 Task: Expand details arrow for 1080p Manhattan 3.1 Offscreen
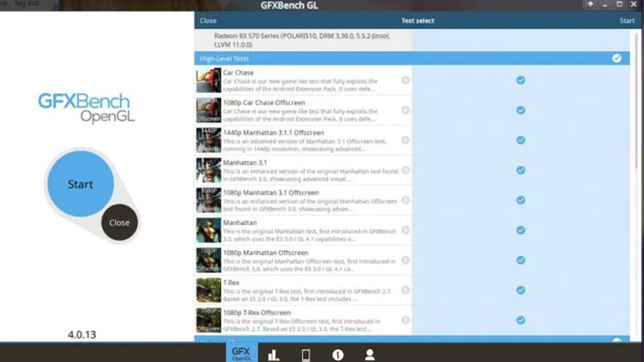406,200
